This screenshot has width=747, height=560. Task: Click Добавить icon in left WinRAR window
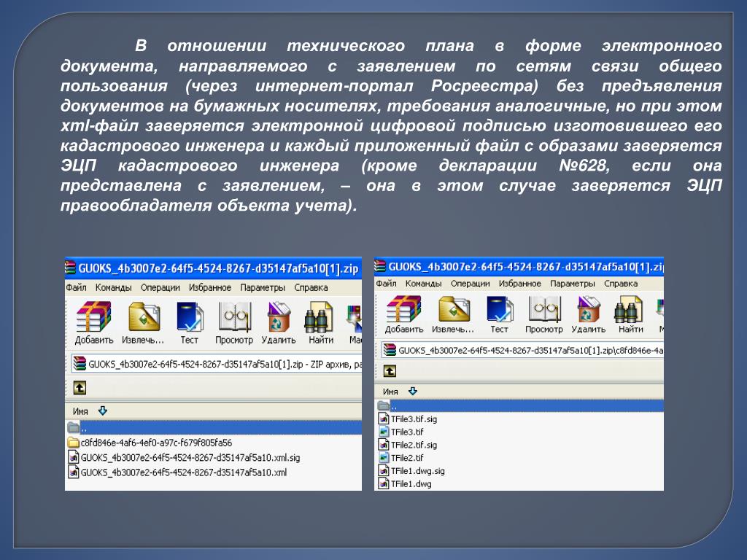(94, 316)
